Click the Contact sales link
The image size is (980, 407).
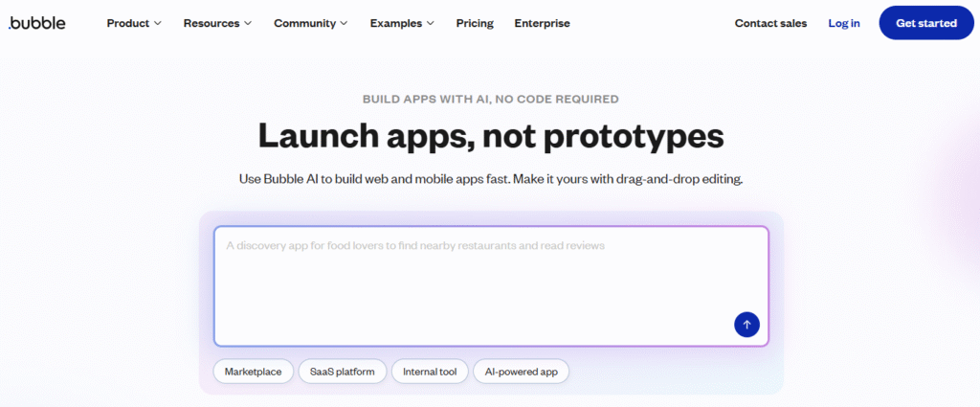click(x=770, y=23)
